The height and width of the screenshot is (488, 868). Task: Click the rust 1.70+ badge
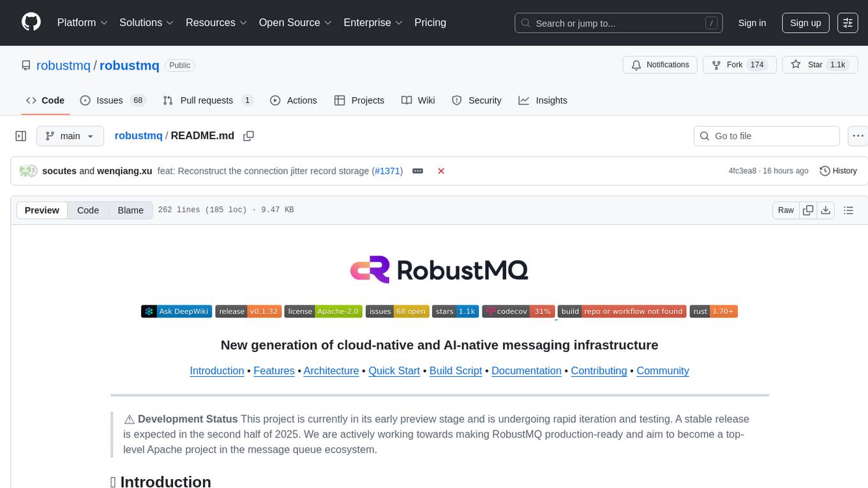pos(714,311)
